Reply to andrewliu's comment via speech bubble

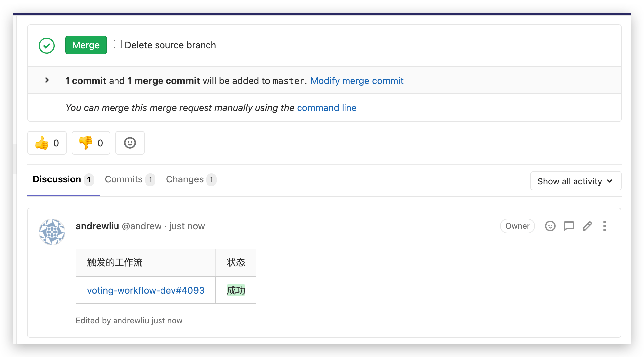click(569, 226)
